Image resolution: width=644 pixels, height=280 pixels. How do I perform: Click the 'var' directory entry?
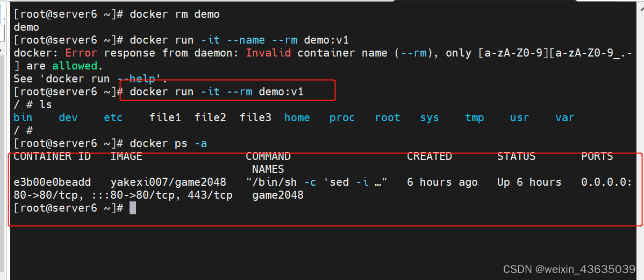pyautogui.click(x=565, y=117)
